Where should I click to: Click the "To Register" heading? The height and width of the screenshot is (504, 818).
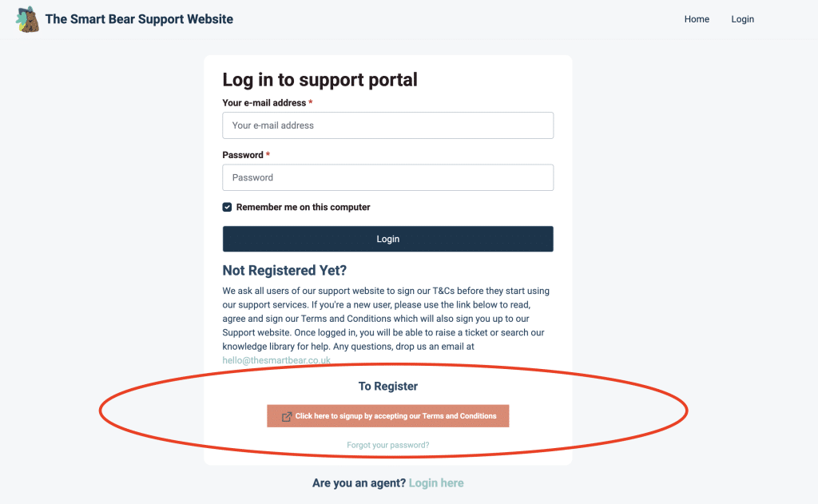click(x=388, y=387)
